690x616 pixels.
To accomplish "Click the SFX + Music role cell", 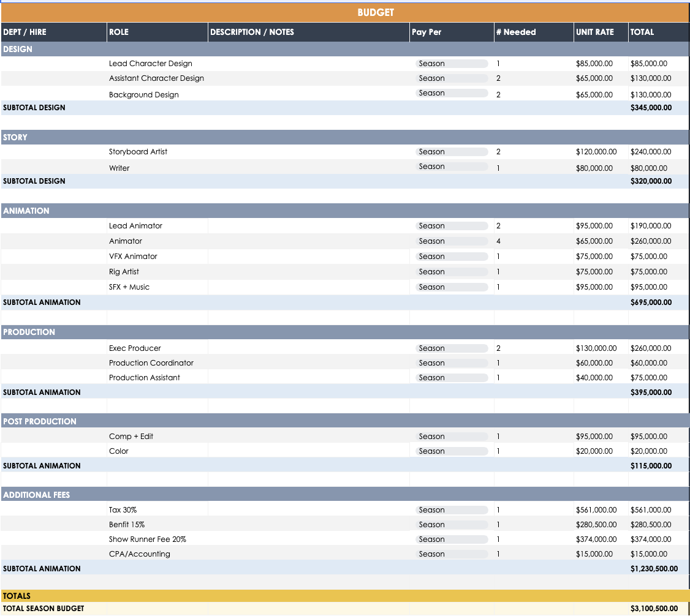I will coord(157,287).
